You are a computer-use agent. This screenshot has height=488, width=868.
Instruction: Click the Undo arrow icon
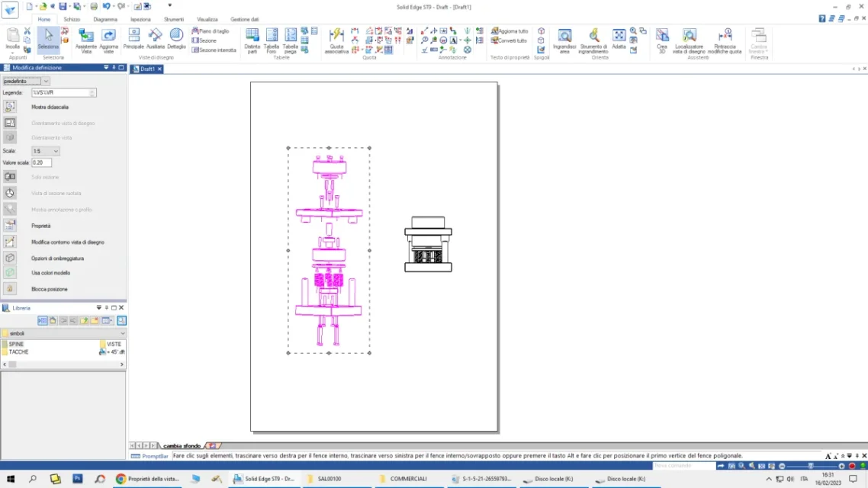point(106,6)
